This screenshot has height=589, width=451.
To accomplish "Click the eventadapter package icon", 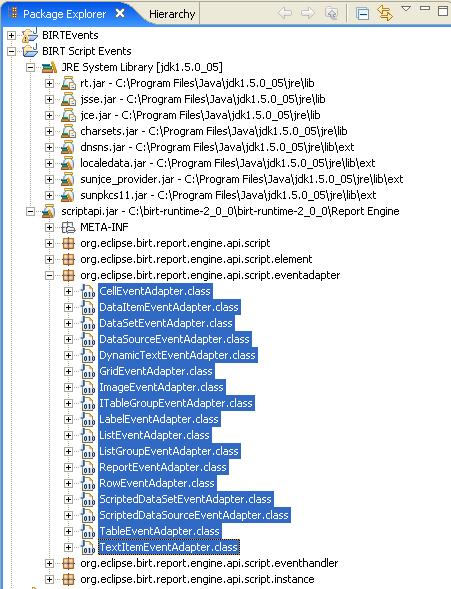I will pos(68,275).
